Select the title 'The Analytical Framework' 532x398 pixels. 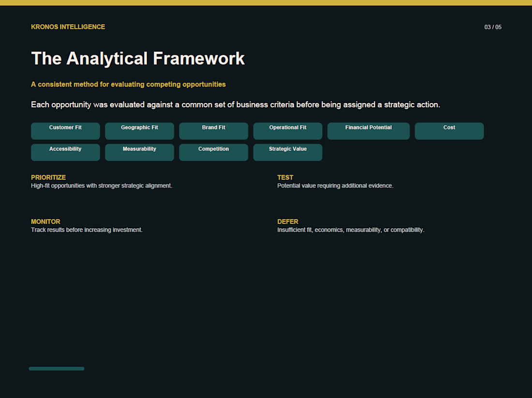pos(138,59)
